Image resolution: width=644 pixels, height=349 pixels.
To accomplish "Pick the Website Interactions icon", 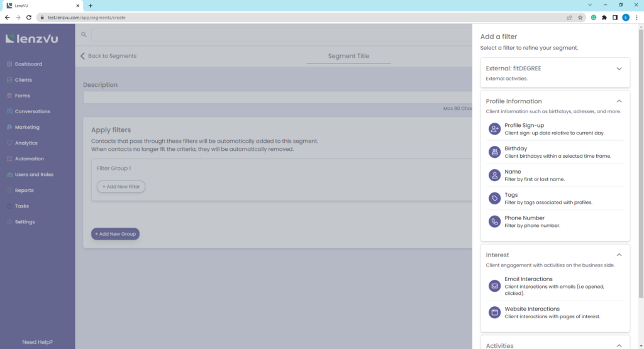I will click(x=494, y=312).
